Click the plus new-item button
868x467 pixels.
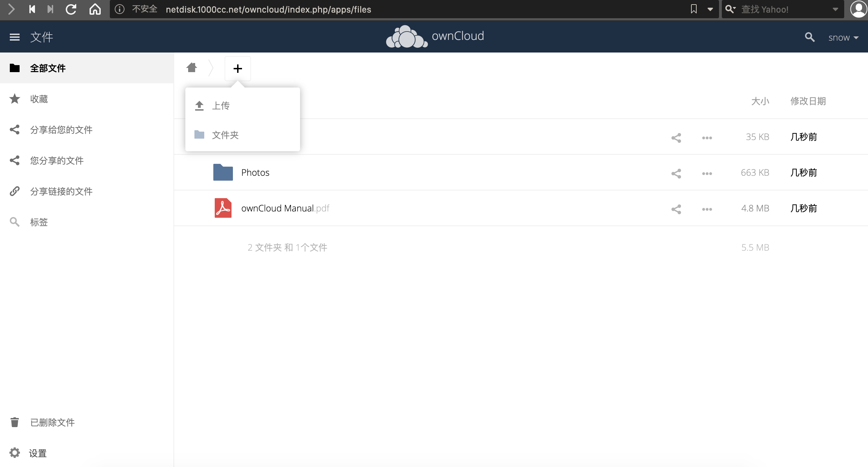(238, 69)
